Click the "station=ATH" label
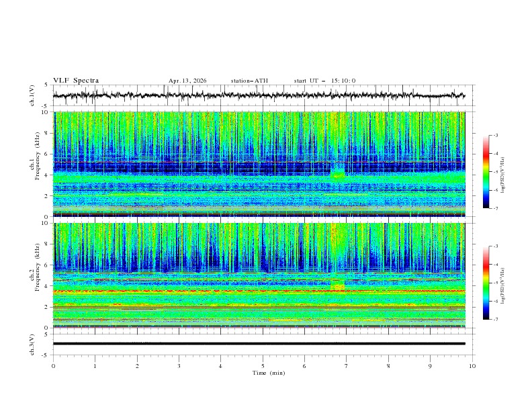This screenshot has height=411, width=532. pyautogui.click(x=249, y=81)
